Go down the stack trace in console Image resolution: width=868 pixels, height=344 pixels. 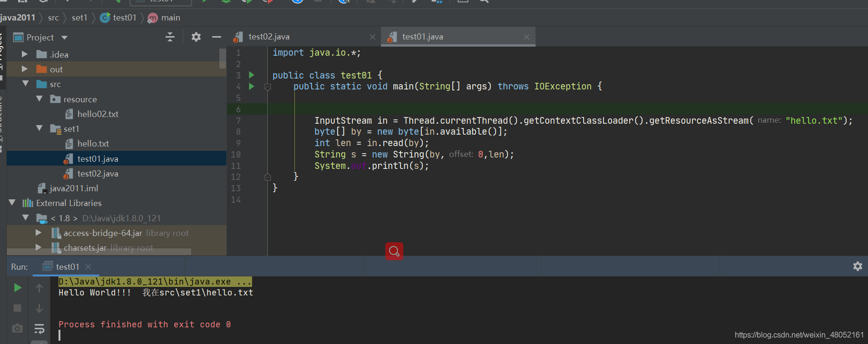click(39, 308)
